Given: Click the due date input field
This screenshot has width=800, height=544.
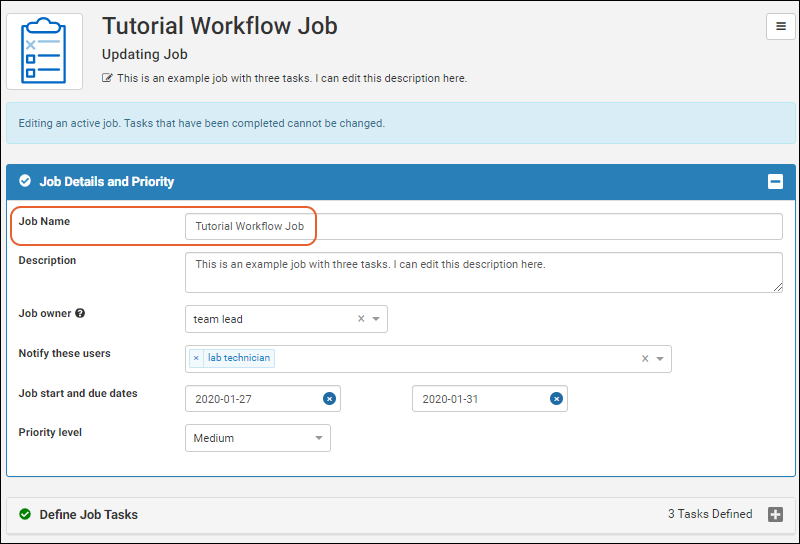Looking at the screenshot, I should 480,399.
